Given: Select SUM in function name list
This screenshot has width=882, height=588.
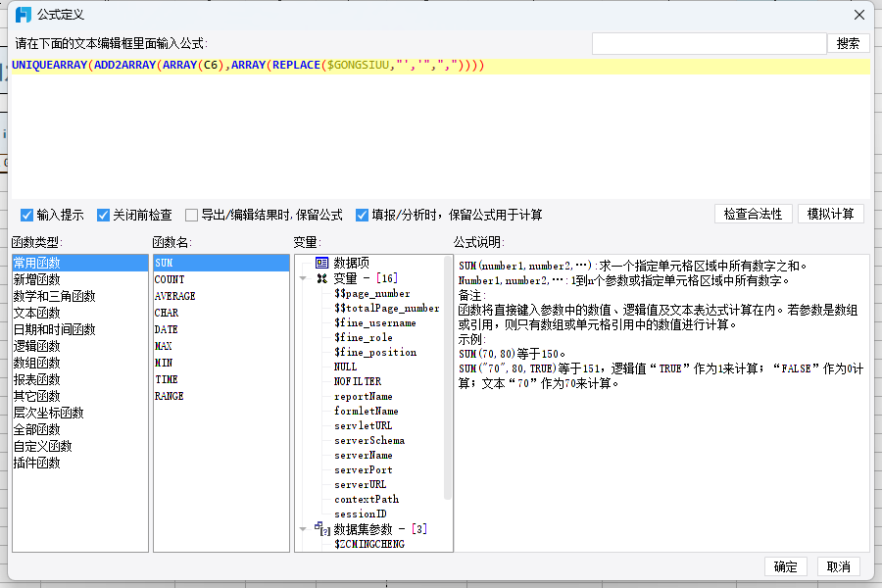Looking at the screenshot, I should [x=221, y=263].
